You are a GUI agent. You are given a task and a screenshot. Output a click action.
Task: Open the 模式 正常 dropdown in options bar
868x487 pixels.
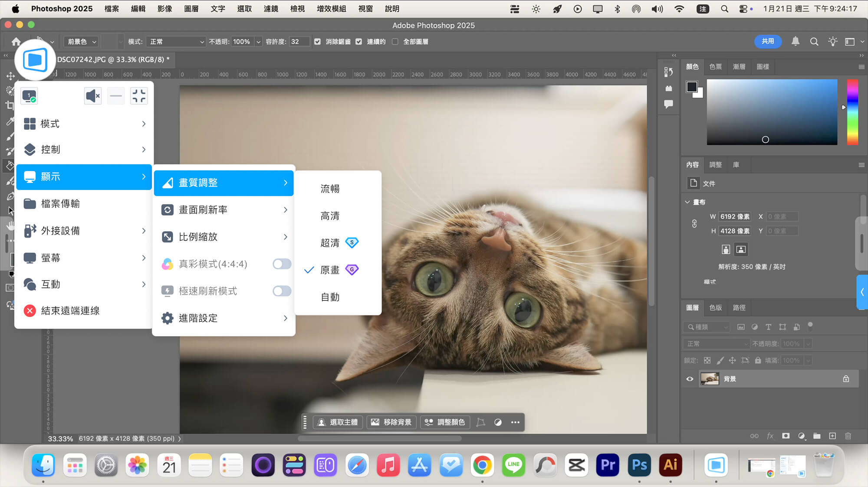coord(176,42)
